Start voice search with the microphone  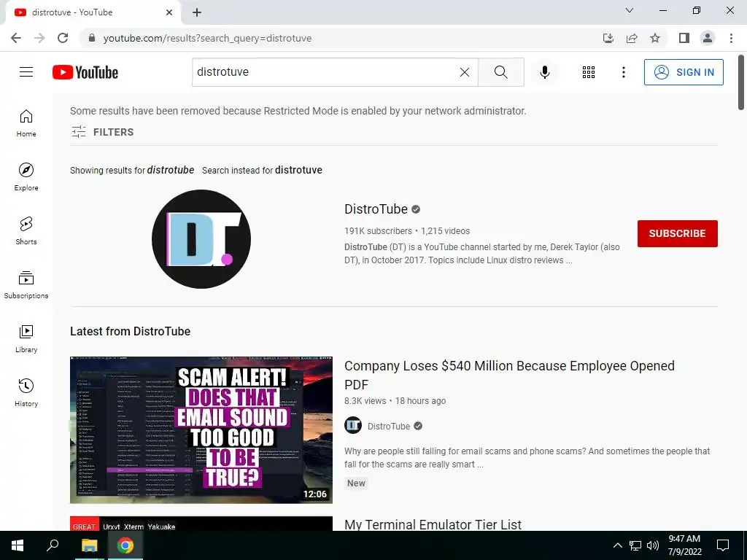click(544, 72)
